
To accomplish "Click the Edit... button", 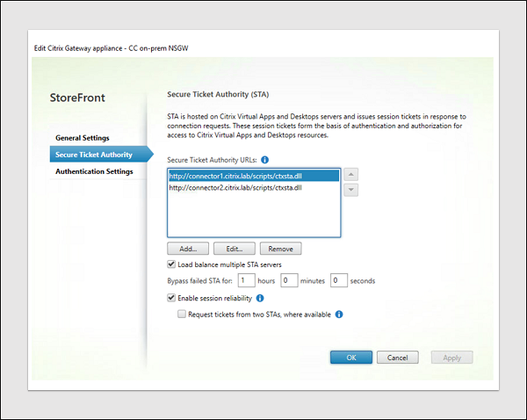I will pos(235,249).
